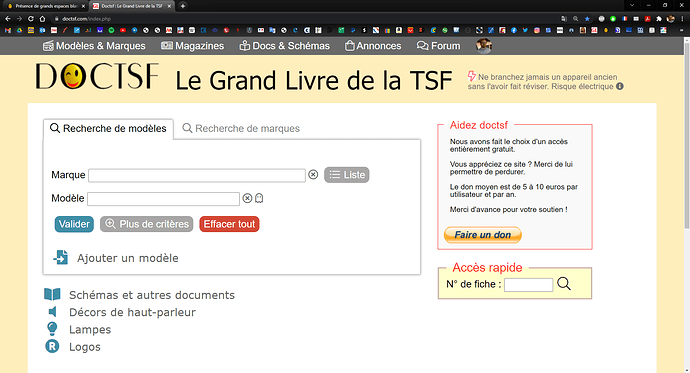Go to the browser home page
Viewport: 690px width, 373px height.
click(x=42, y=19)
